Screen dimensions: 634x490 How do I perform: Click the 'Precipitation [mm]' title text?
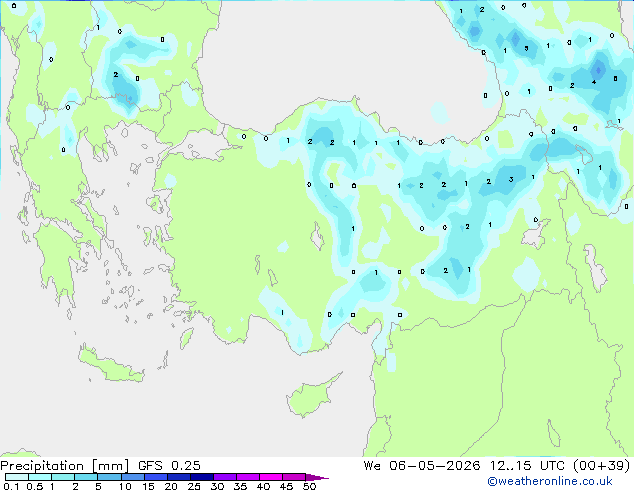65,466
